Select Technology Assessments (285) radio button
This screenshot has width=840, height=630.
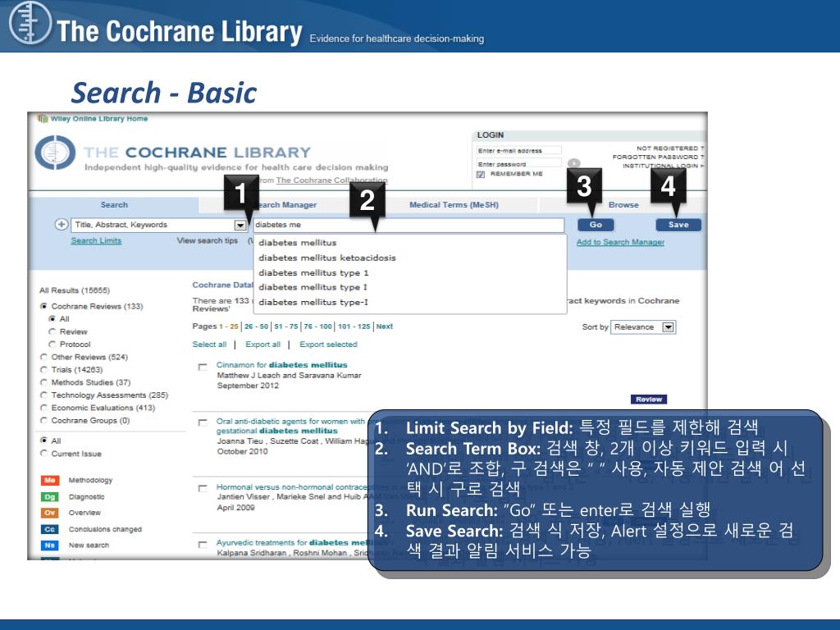coord(44,395)
